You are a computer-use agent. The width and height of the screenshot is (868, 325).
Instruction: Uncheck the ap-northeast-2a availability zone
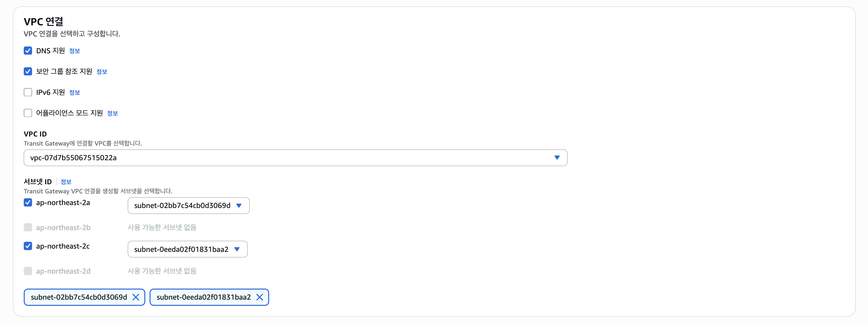[28, 202]
